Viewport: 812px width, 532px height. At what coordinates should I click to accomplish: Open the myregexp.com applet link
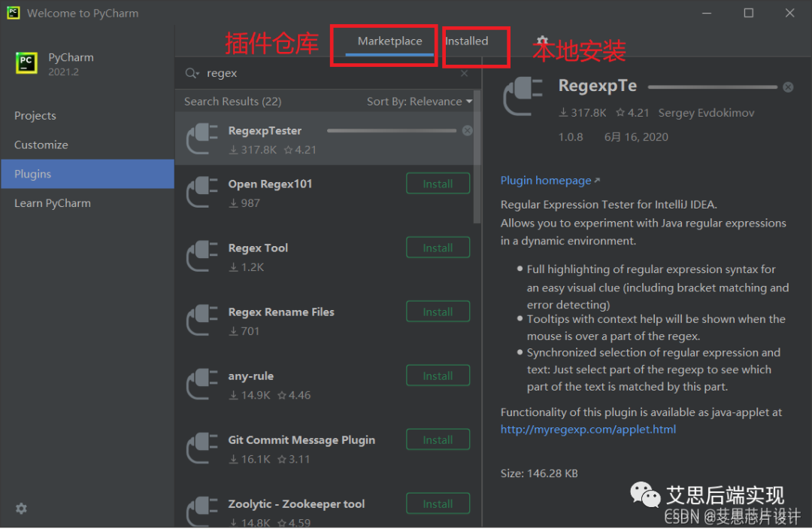pyautogui.click(x=588, y=430)
